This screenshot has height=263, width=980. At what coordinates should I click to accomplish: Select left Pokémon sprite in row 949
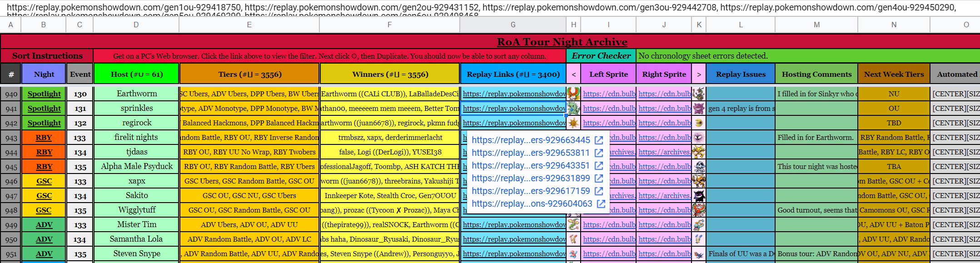point(573,224)
